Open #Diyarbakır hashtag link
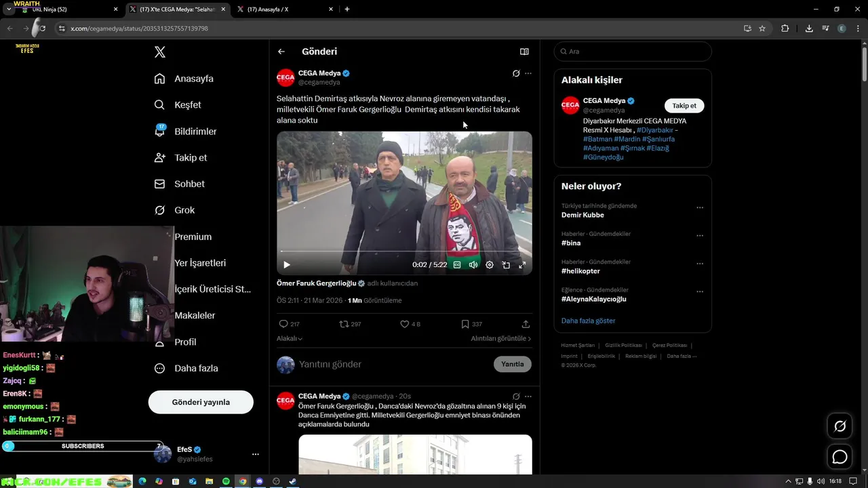Viewport: 868px width, 488px height. pos(655,130)
